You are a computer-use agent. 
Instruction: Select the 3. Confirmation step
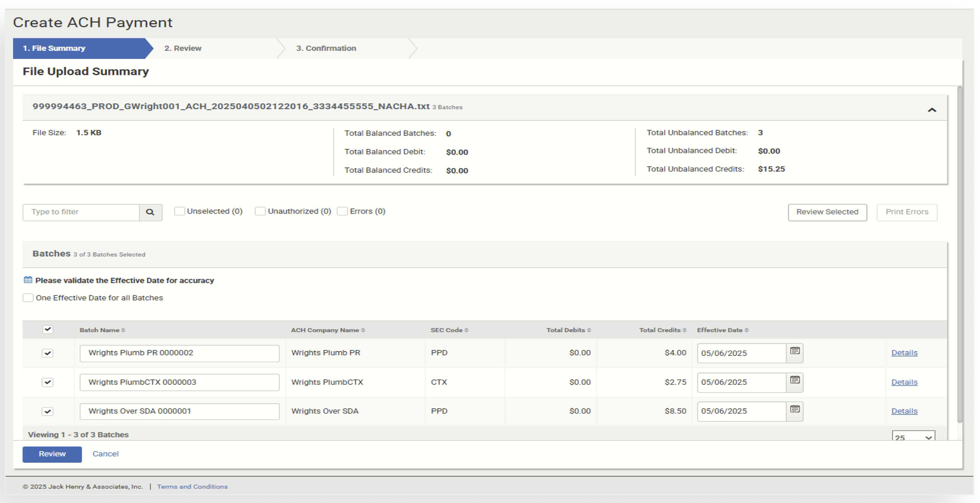click(x=326, y=48)
